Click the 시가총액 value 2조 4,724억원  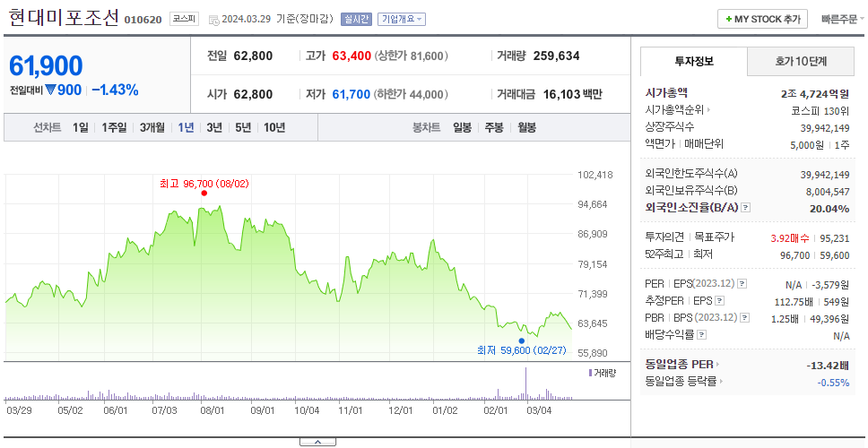click(x=815, y=93)
